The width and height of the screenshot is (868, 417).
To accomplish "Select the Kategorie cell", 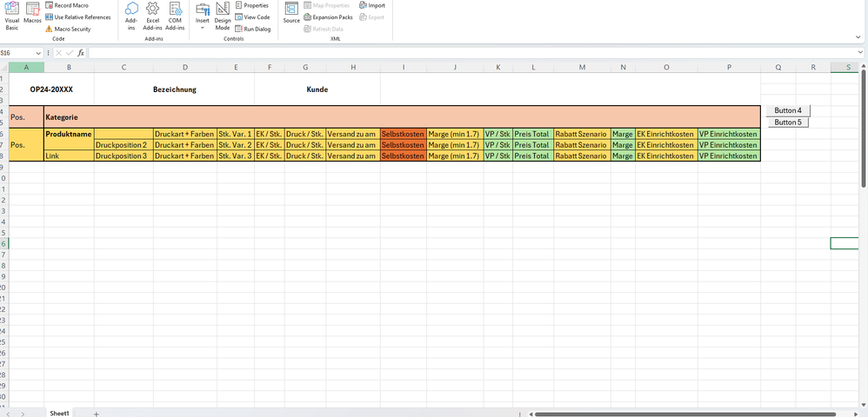I will 402,117.
